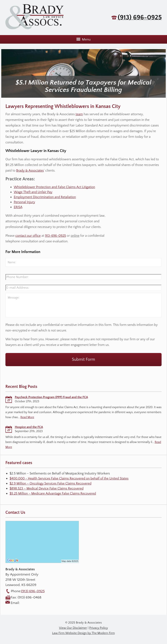The width and height of the screenshot is (167, 644).
Task: Click the September 27 calendar icon
Action: pyautogui.click(x=9, y=429)
